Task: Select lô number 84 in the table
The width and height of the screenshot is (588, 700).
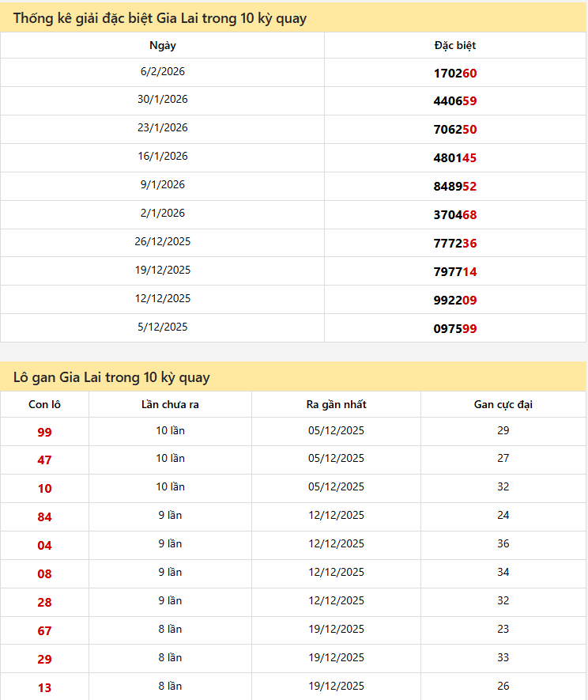Action: tap(44, 517)
